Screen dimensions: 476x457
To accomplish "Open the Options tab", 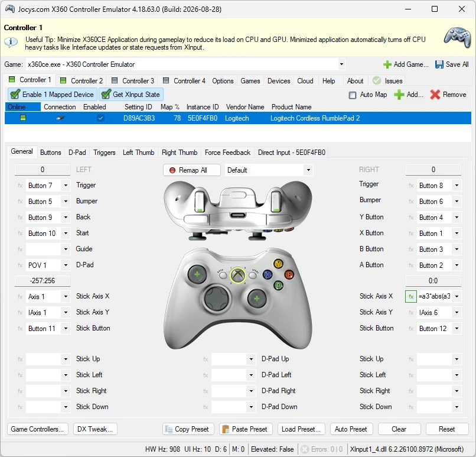I will click(223, 81).
